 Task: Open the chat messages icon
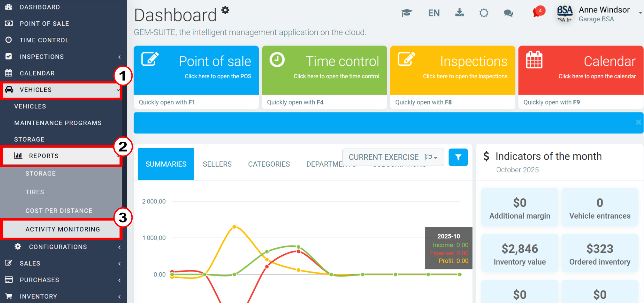508,13
